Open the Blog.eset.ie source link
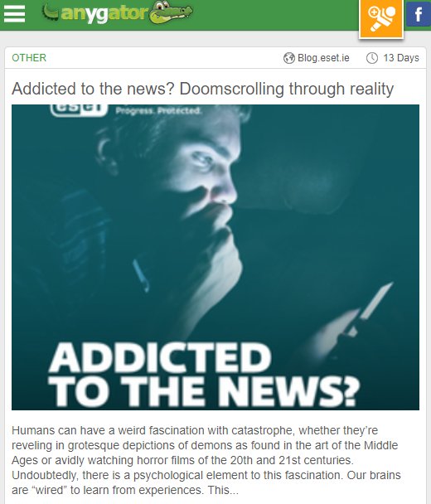Image resolution: width=431 pixels, height=504 pixels. 323,58
